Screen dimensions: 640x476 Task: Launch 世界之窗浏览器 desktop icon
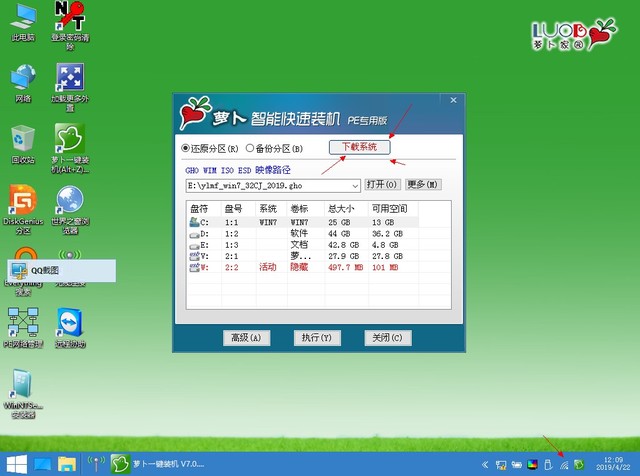70,210
